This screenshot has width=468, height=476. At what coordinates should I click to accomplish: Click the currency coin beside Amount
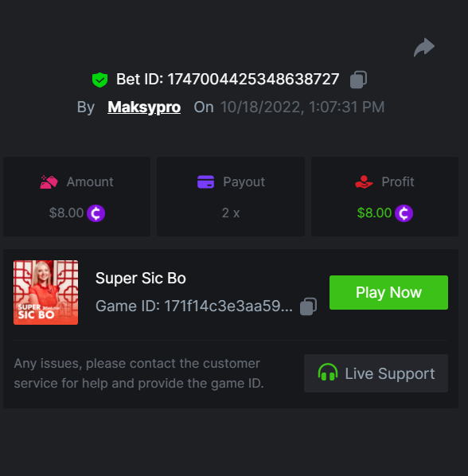(96, 213)
